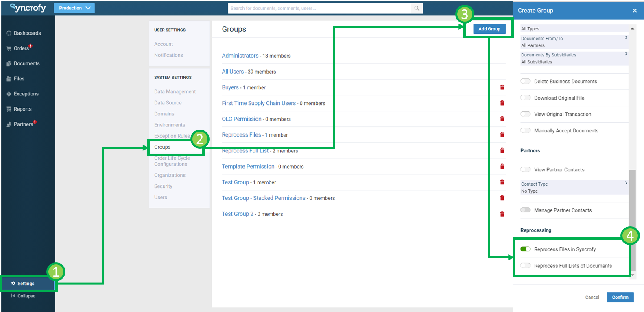This screenshot has height=312, width=644.
Task: Disable Reprocess Files in Syncrofy toggle
Action: [x=526, y=249]
